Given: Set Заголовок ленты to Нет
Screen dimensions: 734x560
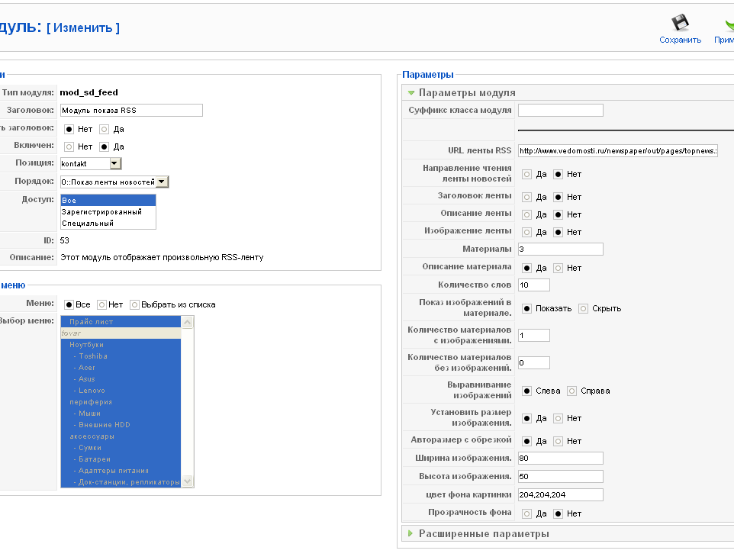Looking at the screenshot, I should pyautogui.click(x=558, y=197).
